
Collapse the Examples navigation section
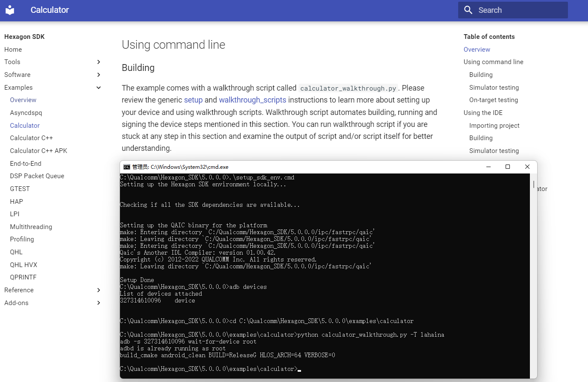pos(99,88)
